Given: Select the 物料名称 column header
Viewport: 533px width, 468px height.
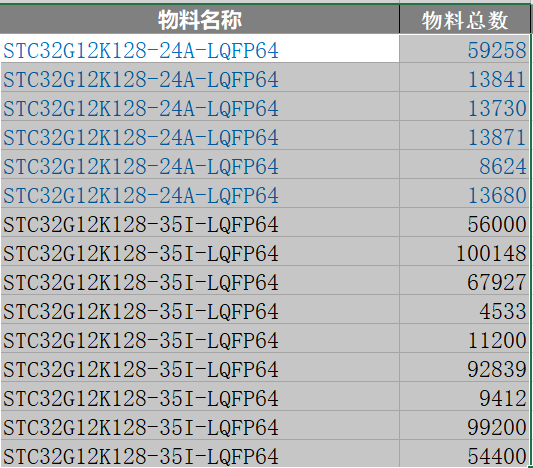Looking at the screenshot, I should (200, 19).
